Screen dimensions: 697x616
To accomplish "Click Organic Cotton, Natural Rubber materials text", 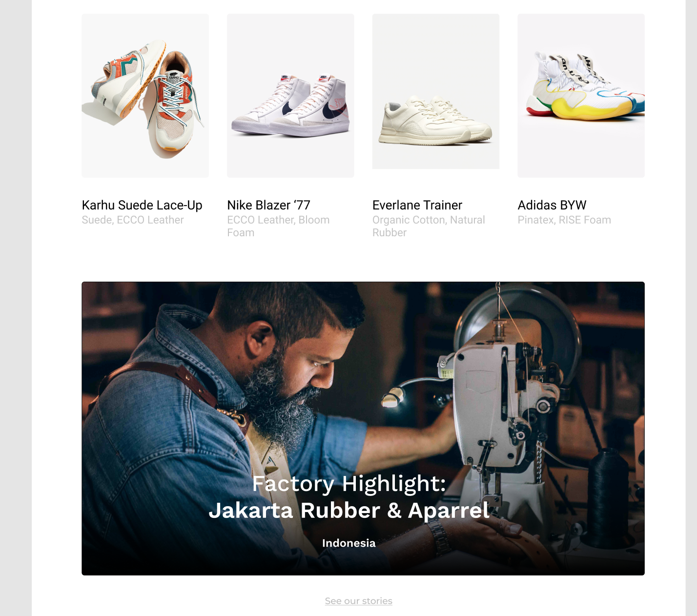I will pos(429,226).
